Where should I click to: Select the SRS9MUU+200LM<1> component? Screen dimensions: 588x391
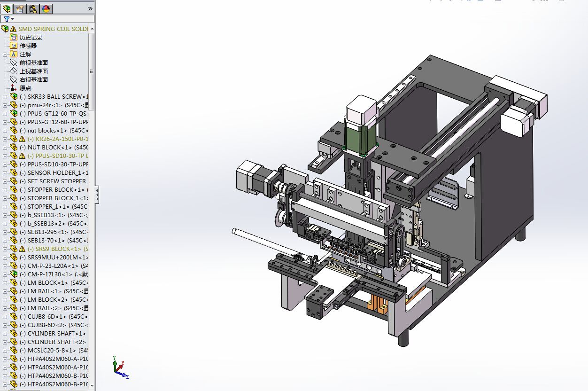tap(54, 257)
